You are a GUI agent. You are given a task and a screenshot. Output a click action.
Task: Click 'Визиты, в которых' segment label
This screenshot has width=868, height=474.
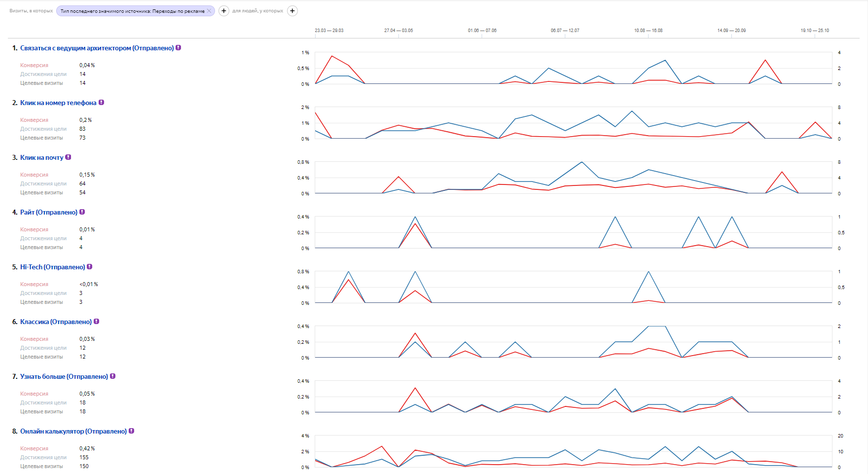tap(31, 11)
